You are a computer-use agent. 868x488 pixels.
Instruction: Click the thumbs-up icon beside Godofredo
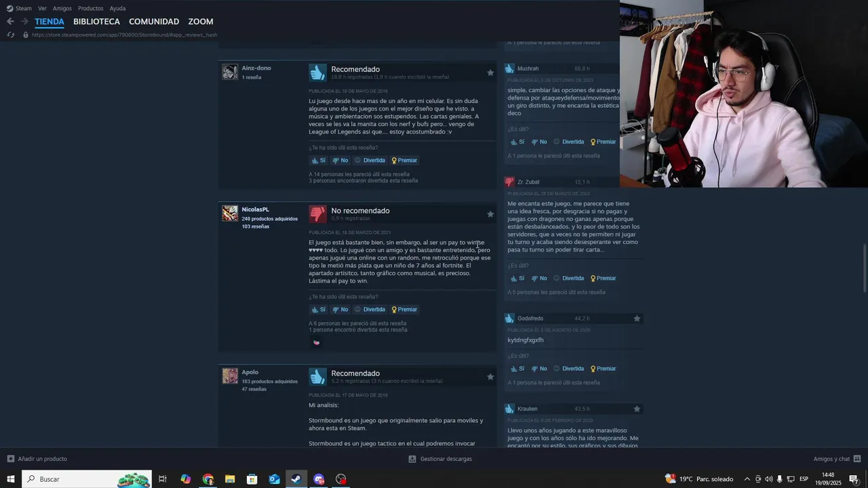509,319
